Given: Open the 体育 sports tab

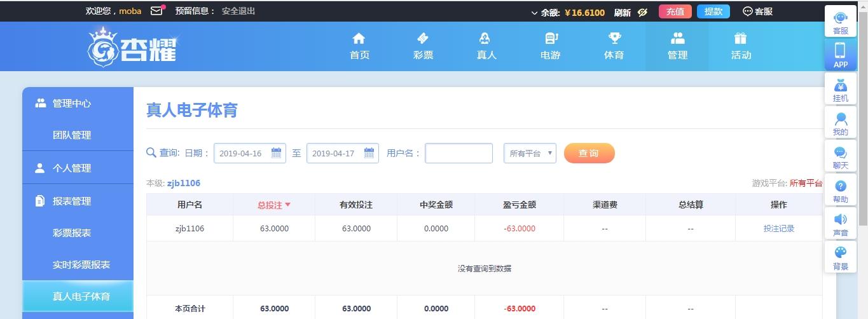Looking at the screenshot, I should (614, 46).
